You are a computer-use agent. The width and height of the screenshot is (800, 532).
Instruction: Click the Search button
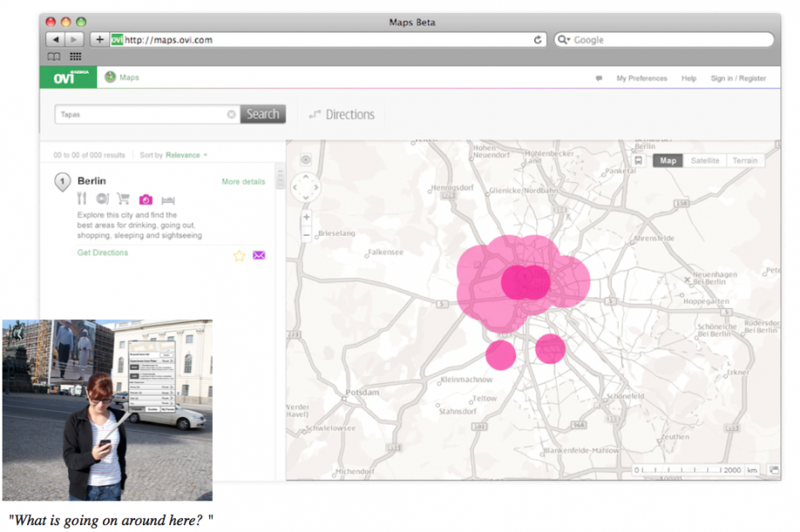pyautogui.click(x=263, y=114)
